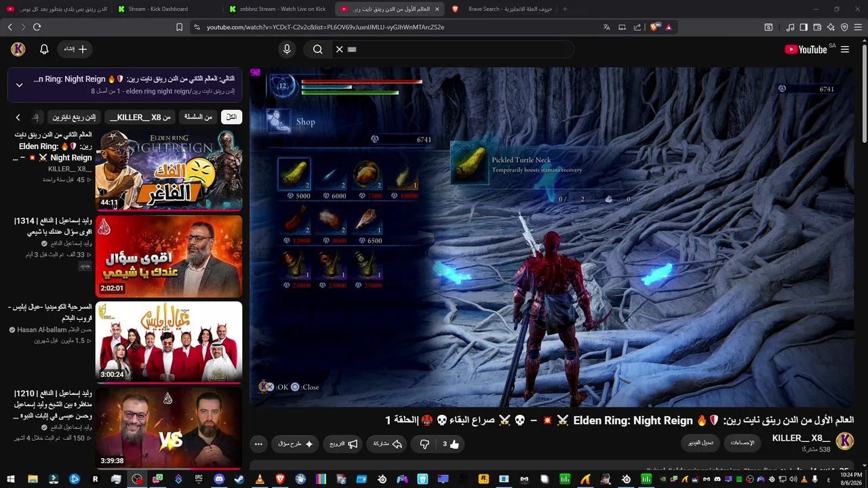The image size is (868, 488).
Task: Open the YouTube guide hamburger menu
Action: pyautogui.click(x=845, y=49)
